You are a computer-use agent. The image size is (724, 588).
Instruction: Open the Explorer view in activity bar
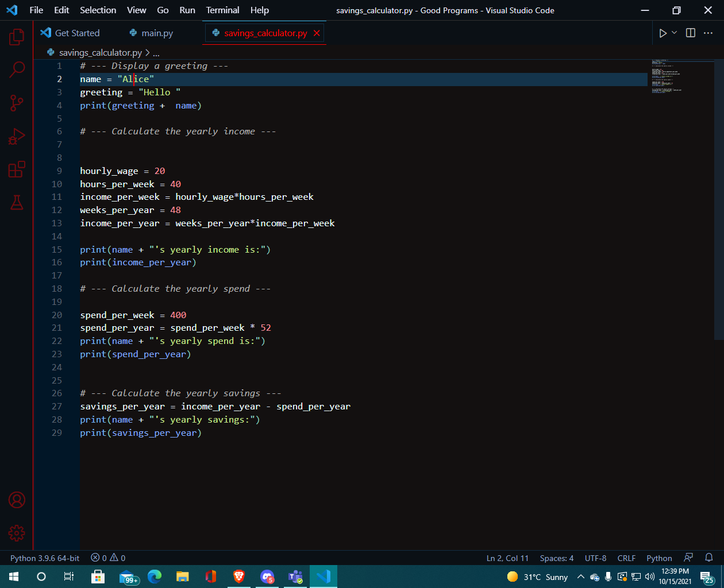click(x=17, y=37)
